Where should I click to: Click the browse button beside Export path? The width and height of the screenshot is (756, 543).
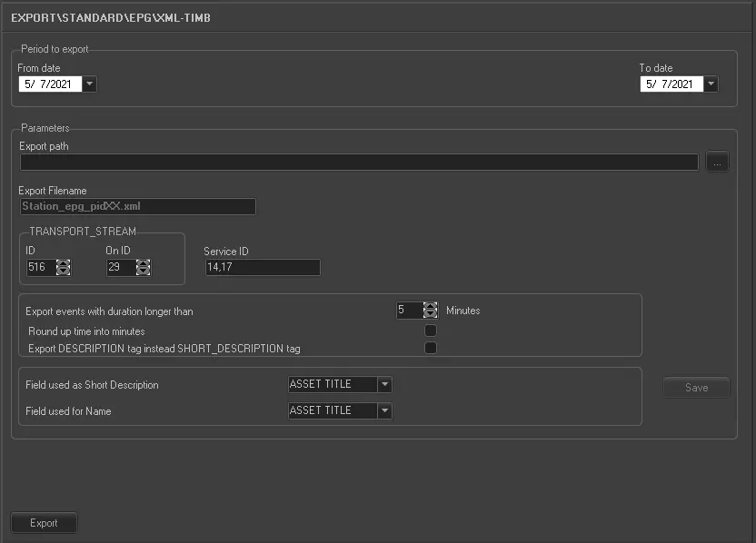tap(717, 163)
